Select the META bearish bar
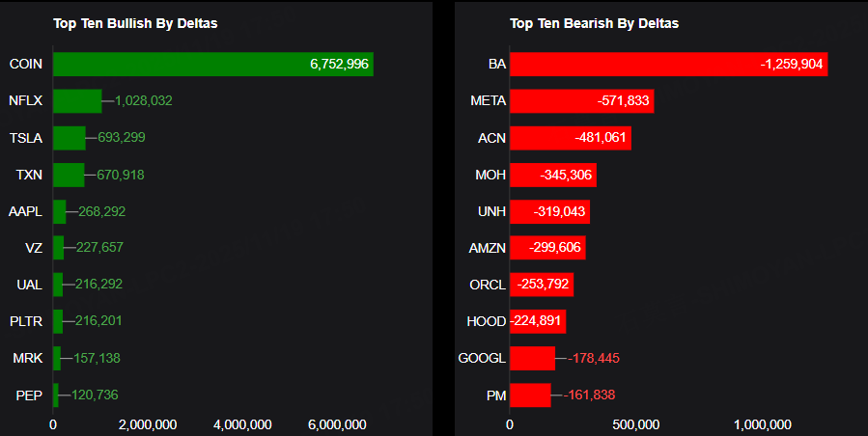 point(581,100)
